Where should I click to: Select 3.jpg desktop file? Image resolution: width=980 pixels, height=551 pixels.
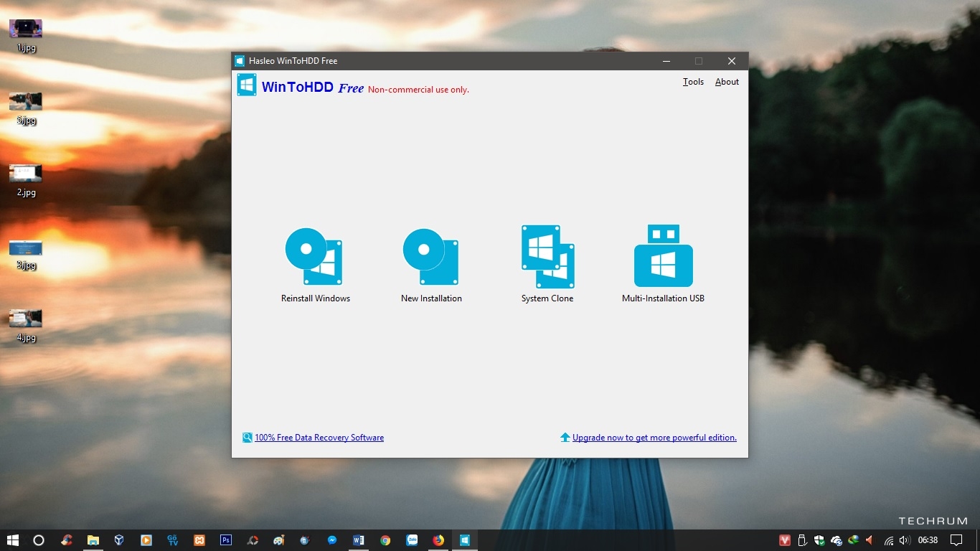tap(26, 254)
